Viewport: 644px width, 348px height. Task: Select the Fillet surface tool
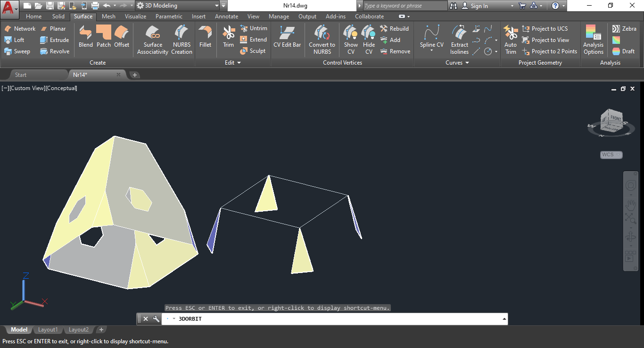click(x=205, y=40)
